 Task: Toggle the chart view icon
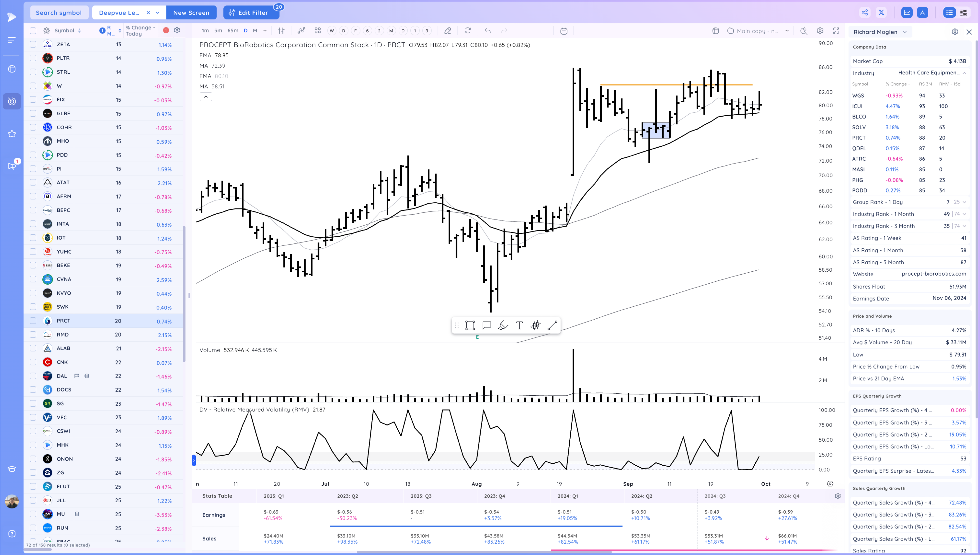coord(907,12)
